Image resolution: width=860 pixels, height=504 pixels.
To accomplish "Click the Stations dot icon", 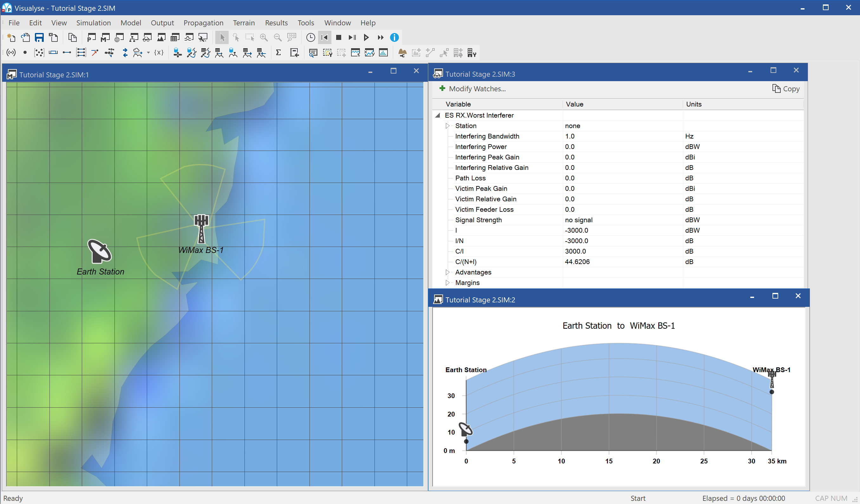I will 25,53.
